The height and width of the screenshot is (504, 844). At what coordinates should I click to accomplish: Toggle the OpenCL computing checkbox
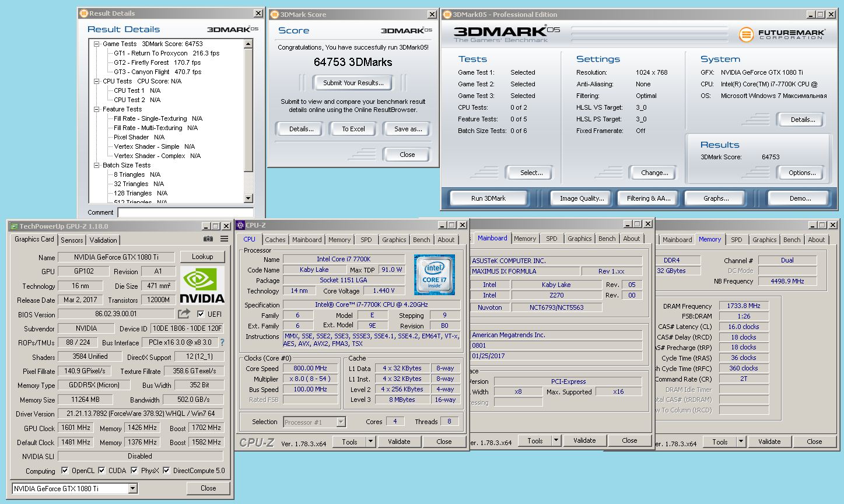(65, 470)
